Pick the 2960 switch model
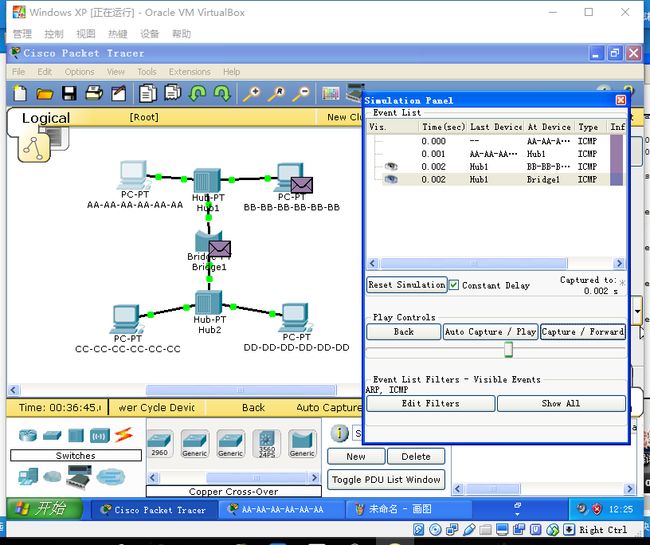The image size is (650, 545). coord(160,443)
